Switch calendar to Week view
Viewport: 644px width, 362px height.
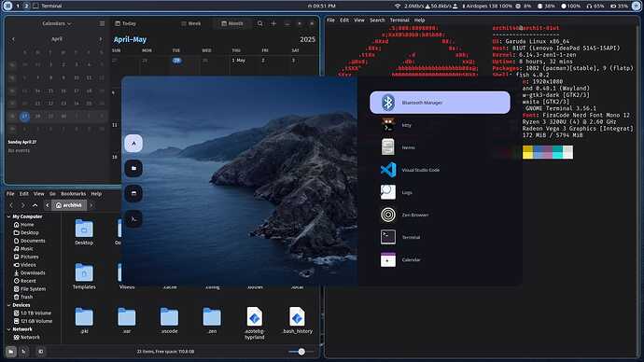[x=191, y=24]
